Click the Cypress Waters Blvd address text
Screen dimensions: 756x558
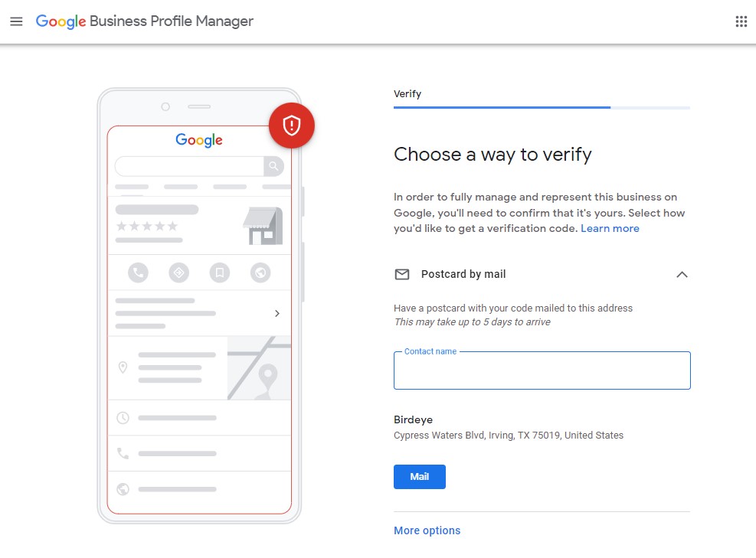point(509,435)
